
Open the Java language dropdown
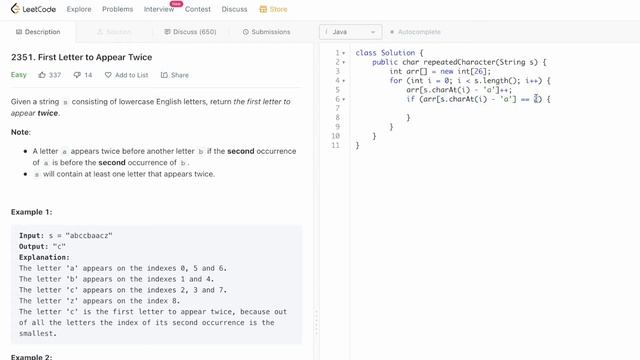pyautogui.click(x=351, y=32)
